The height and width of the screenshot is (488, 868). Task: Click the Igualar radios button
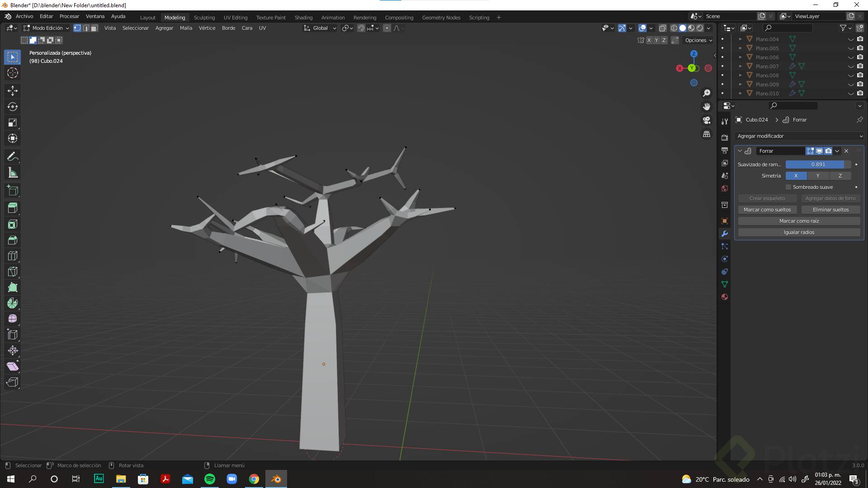(x=799, y=232)
